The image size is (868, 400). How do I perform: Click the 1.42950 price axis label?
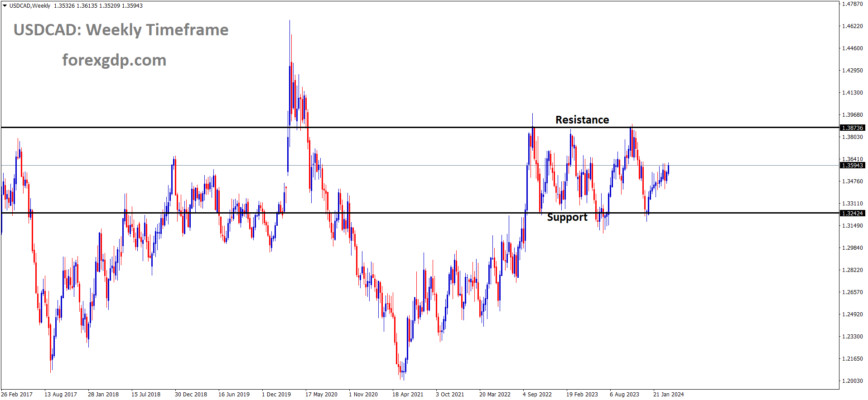click(x=852, y=71)
